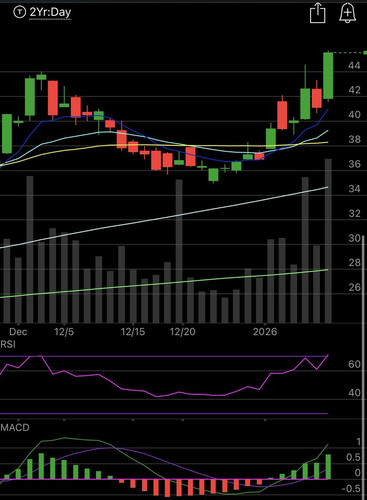This screenshot has height=500, width=367.
Task: Click the MACD -0.5 axis label
Action: (352, 489)
